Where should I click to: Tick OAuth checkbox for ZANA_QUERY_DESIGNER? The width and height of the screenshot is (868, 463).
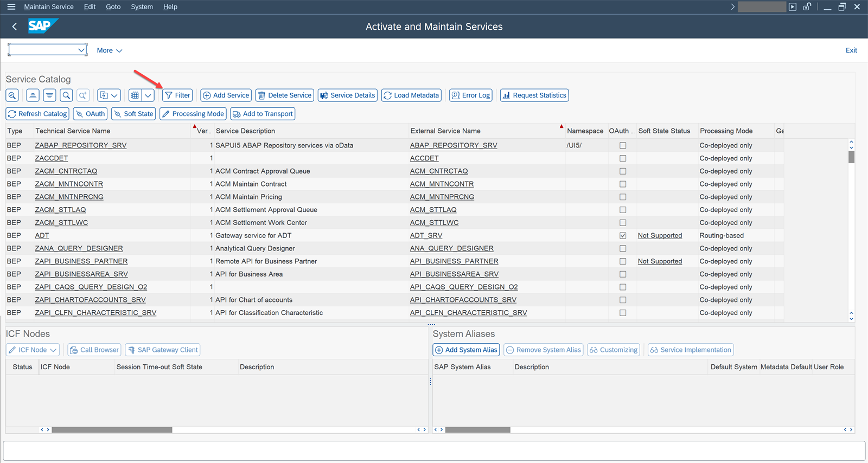[x=623, y=248]
